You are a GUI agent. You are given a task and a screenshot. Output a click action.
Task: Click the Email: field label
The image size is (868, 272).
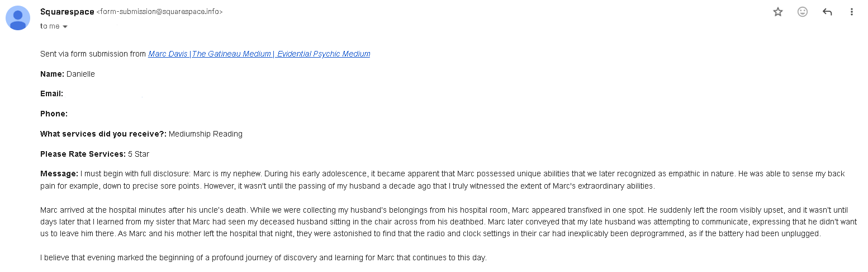(51, 94)
